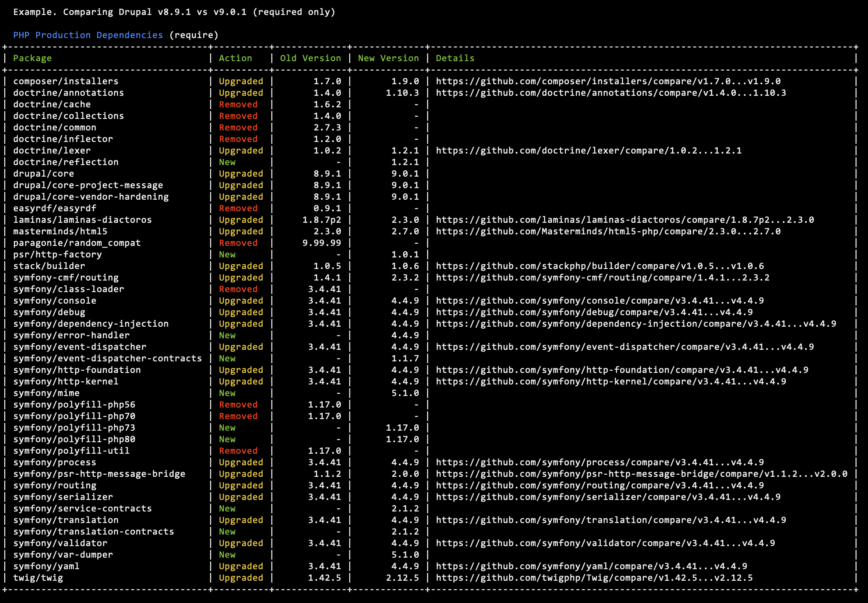This screenshot has width=868, height=603.
Task: Click the 'Details' column header
Action: click(455, 58)
